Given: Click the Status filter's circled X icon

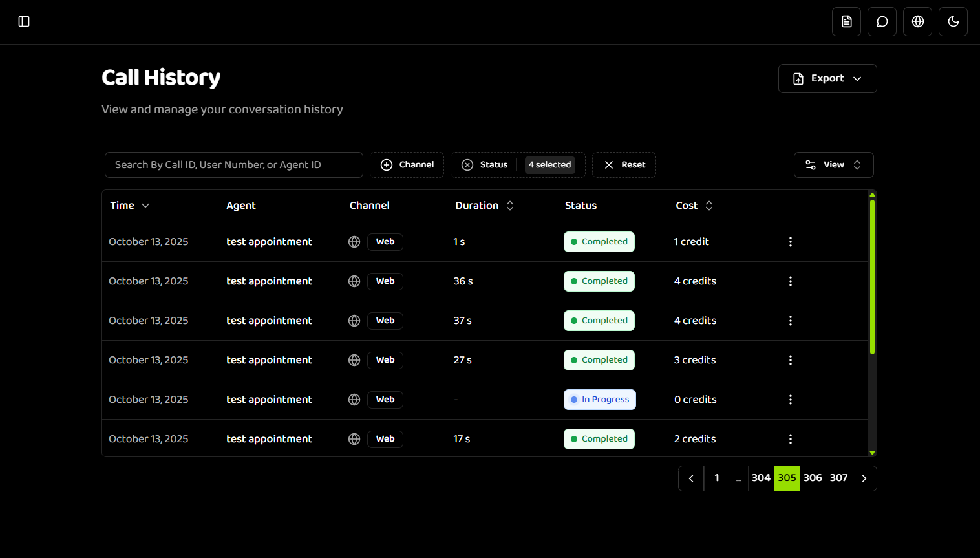Looking at the screenshot, I should (467, 164).
